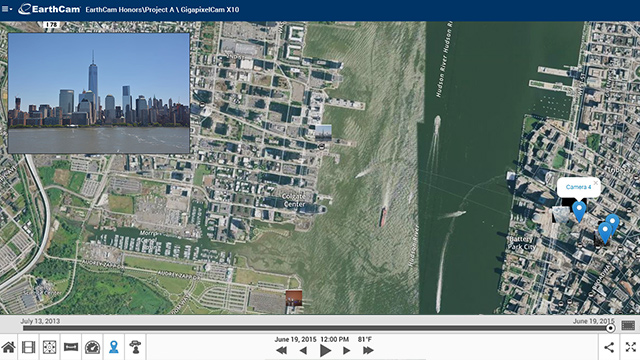Click the timeline slider handle
This screenshot has height=360, width=640.
click(x=610, y=328)
